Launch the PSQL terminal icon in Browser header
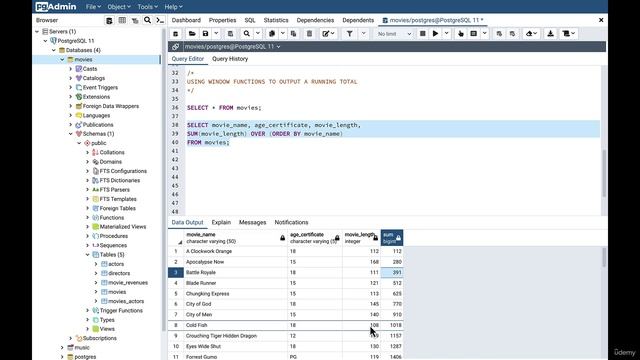Viewport: 640px width, 360px height. point(160,20)
